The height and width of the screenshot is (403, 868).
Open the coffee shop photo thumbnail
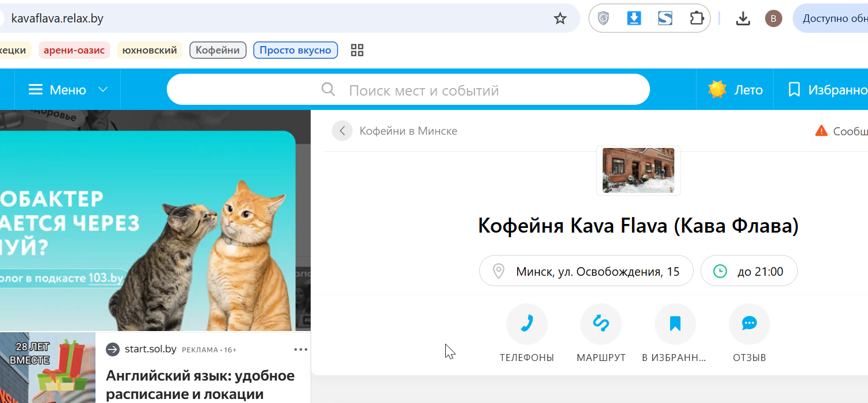coord(638,170)
